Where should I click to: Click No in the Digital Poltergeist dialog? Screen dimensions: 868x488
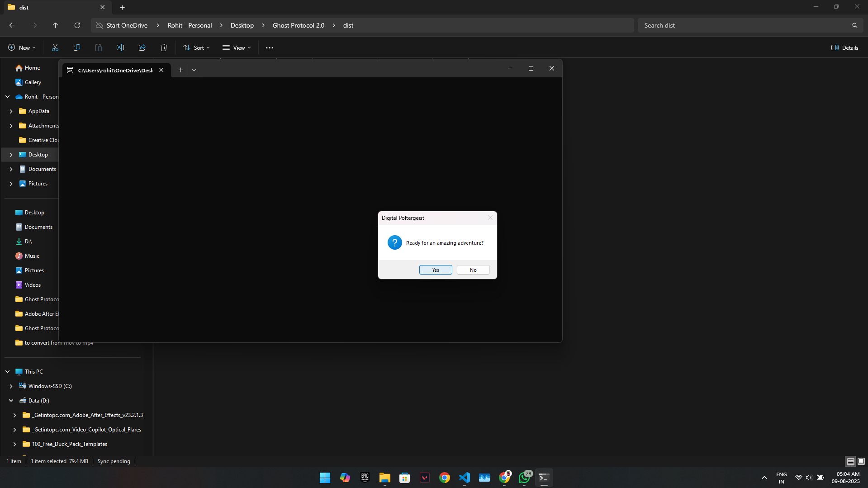pos(473,270)
